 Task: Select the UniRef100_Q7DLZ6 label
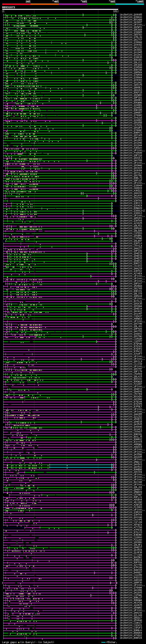pyautogui.click(x=131, y=37)
